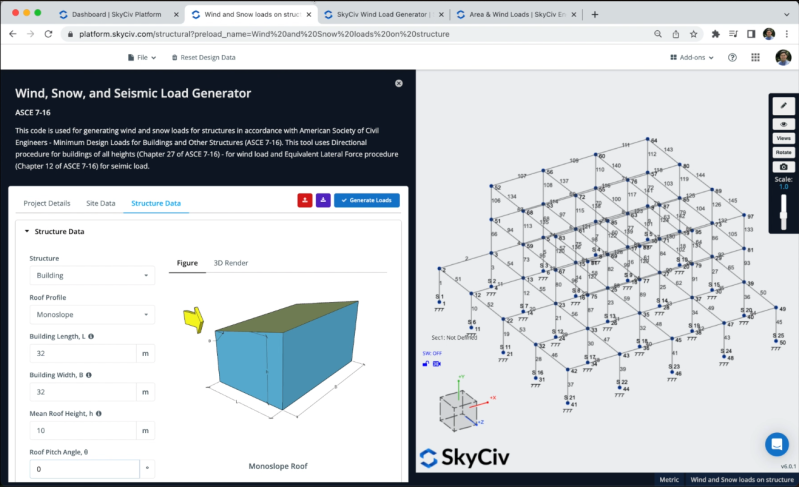Image resolution: width=799 pixels, height=487 pixels.
Task: Open the apps grid icon
Action: 755,58
